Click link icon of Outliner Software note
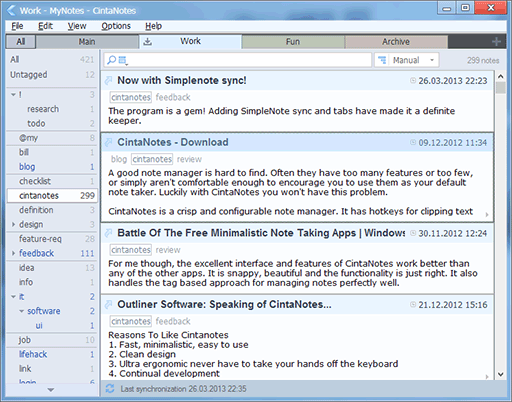The width and height of the screenshot is (512, 402). point(109,304)
